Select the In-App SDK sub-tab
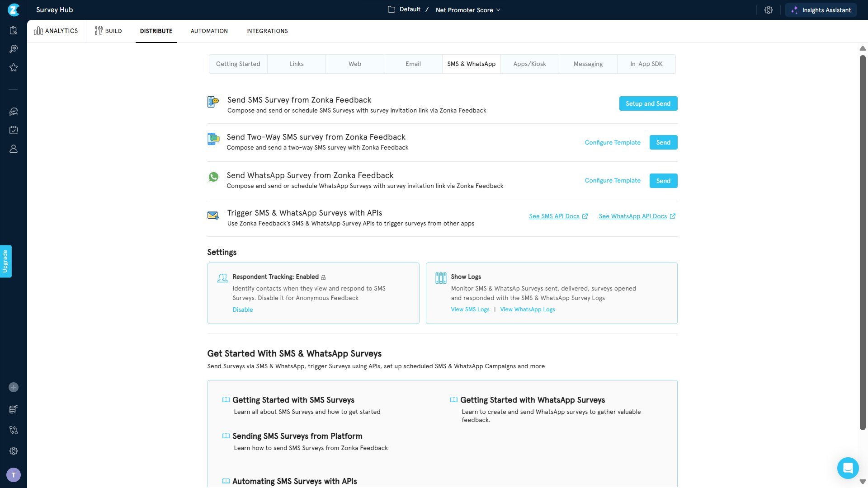 (646, 64)
